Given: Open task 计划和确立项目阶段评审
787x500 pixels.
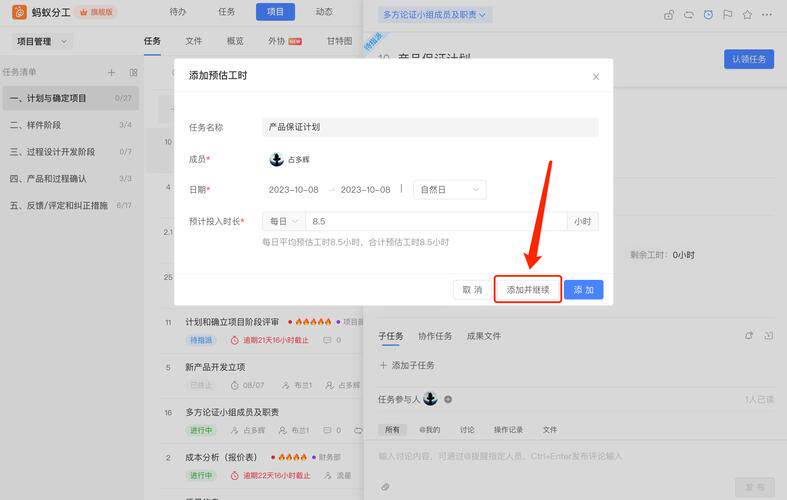Looking at the screenshot, I should point(232,322).
